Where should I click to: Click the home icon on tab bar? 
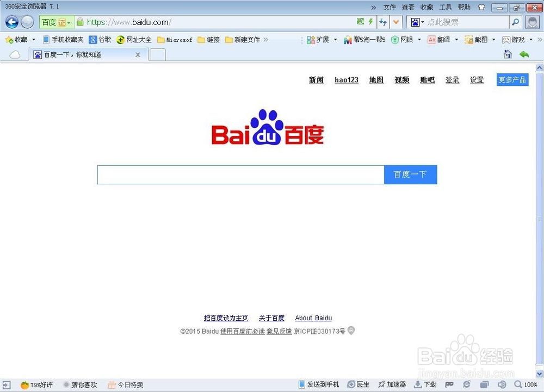point(508,54)
